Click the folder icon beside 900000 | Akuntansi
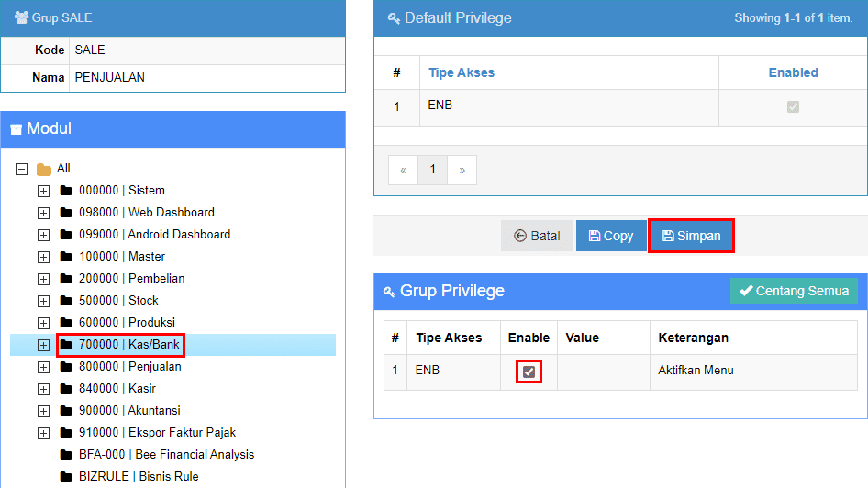 (x=65, y=411)
